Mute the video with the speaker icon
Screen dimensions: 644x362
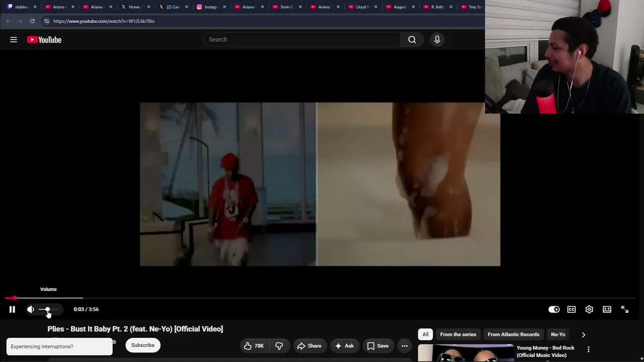pyautogui.click(x=31, y=309)
